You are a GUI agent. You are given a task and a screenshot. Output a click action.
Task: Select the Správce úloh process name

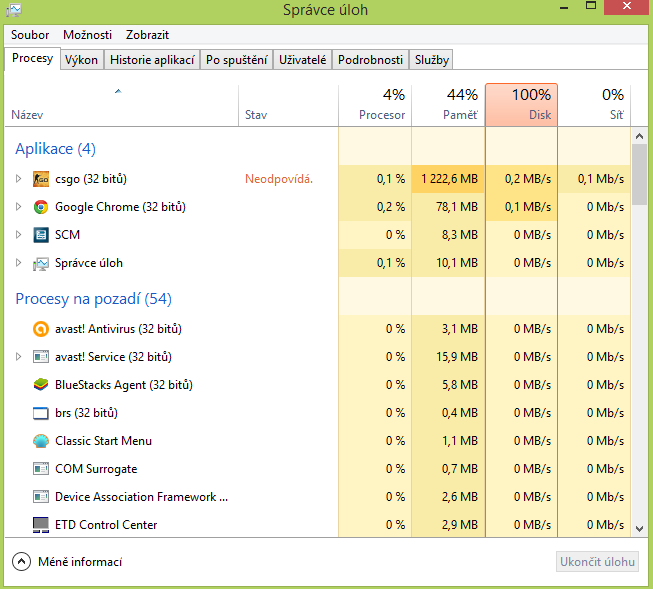tap(89, 263)
